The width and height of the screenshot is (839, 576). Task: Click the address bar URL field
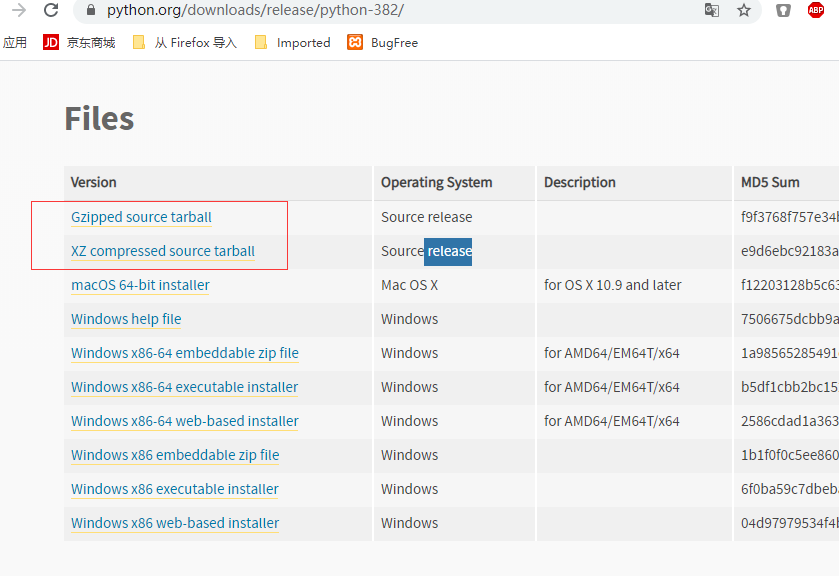400,10
